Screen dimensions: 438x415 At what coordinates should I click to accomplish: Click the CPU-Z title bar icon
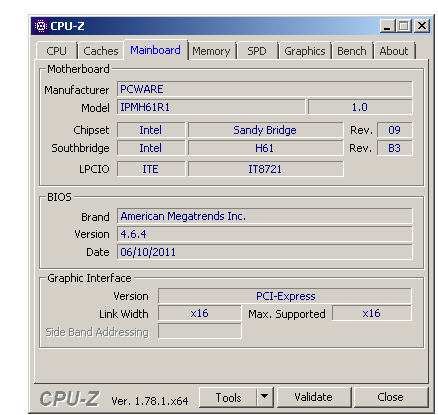[41, 26]
